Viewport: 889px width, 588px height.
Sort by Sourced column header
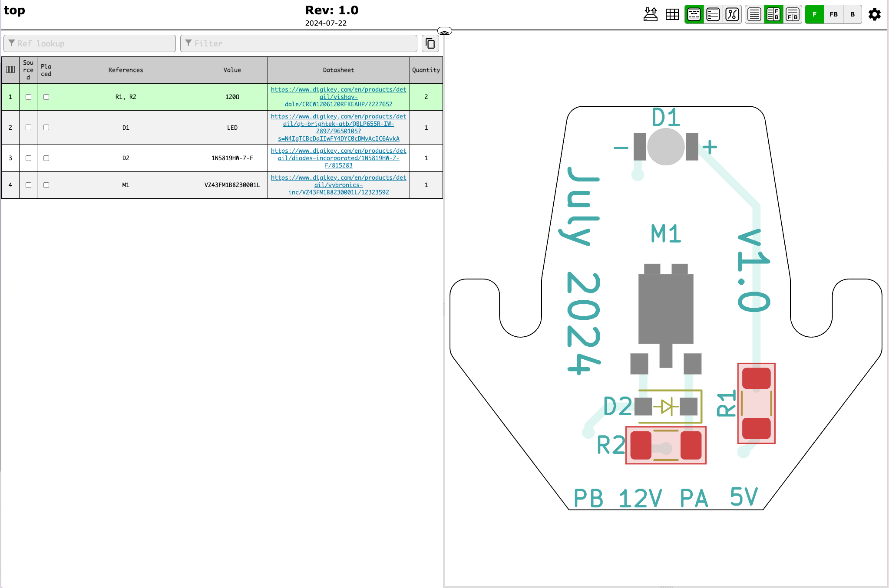tap(28, 70)
